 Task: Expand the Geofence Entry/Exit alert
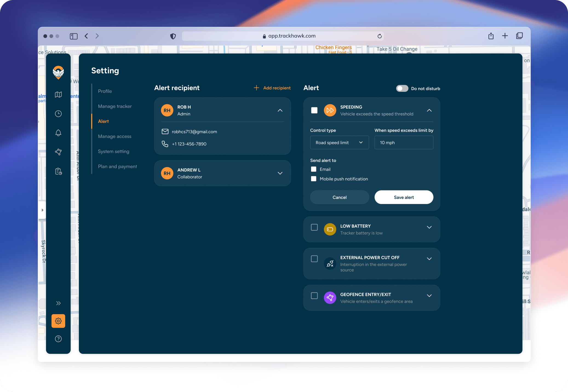(x=429, y=296)
